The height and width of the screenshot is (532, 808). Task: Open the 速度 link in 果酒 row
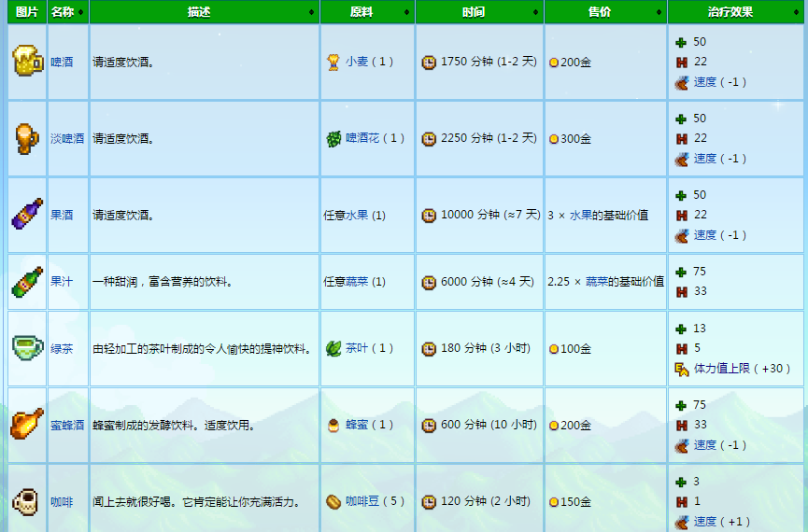coord(705,235)
